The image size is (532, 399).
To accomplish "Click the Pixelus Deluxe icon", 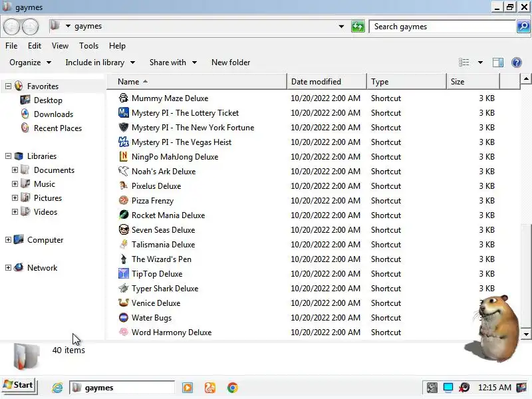I will pos(124,186).
